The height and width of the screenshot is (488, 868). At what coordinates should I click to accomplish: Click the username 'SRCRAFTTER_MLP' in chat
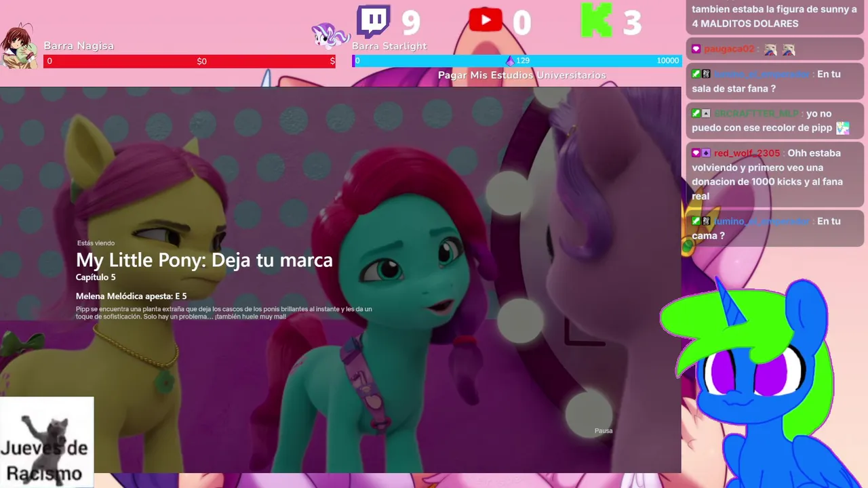pos(756,114)
